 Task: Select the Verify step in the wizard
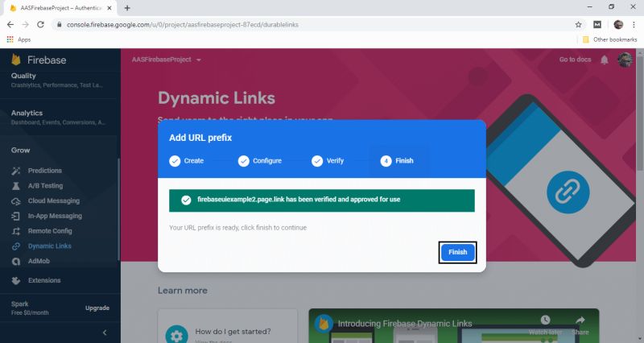(x=328, y=161)
